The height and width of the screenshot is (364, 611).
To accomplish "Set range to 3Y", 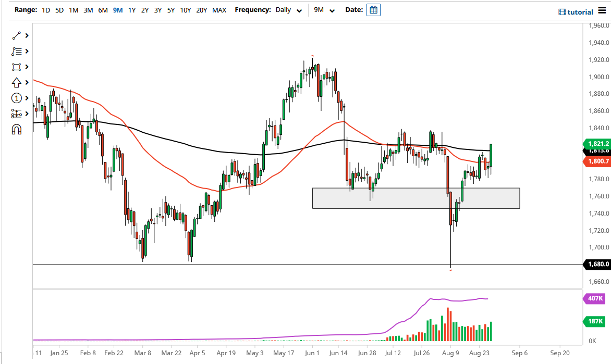I will tap(158, 10).
